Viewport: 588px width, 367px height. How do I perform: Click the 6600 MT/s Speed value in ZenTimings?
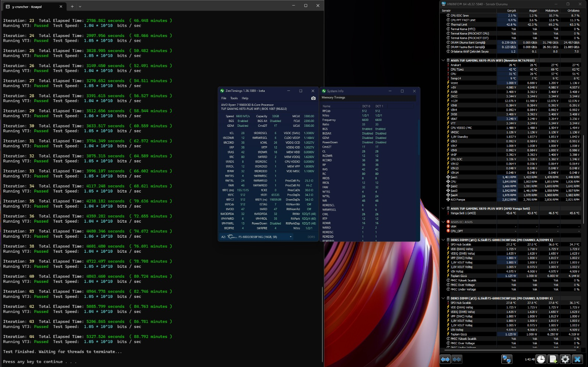pos(243,116)
